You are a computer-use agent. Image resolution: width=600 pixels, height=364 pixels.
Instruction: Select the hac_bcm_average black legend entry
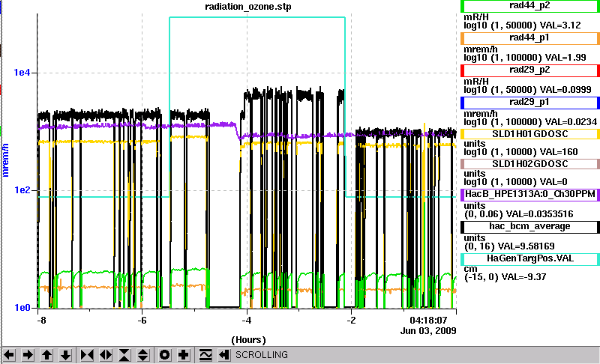coord(530,226)
